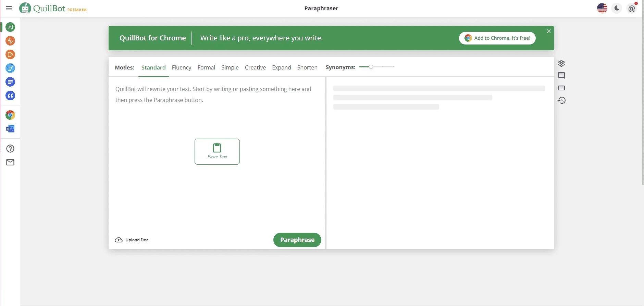
Task: Select the Standard mode tab
Action: pos(153,67)
